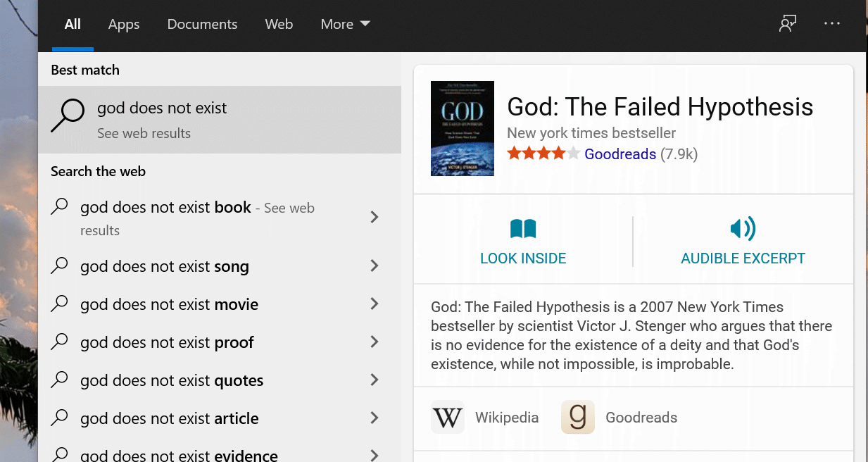
Task: Expand the 'god does not exist article' suggestion arrow
Action: (x=375, y=418)
